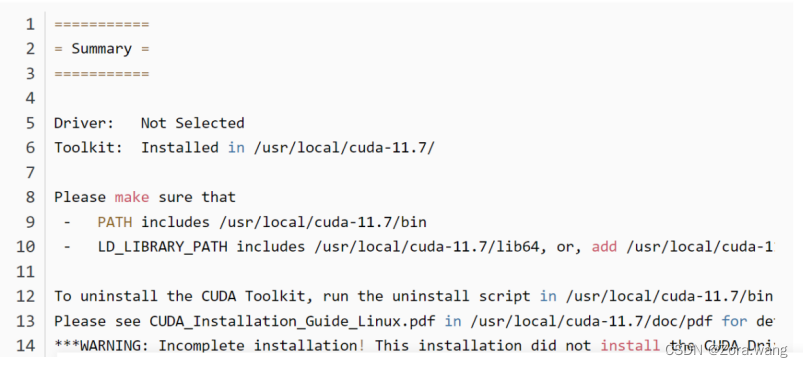Click line number 10 in the gutter
Screen dimensions: 803x367
point(26,247)
